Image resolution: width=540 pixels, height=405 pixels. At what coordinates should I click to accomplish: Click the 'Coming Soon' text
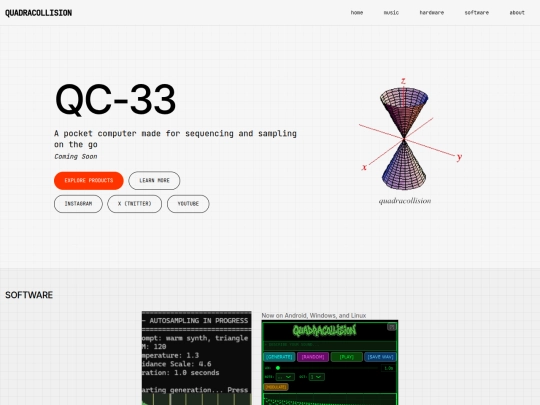click(76, 156)
